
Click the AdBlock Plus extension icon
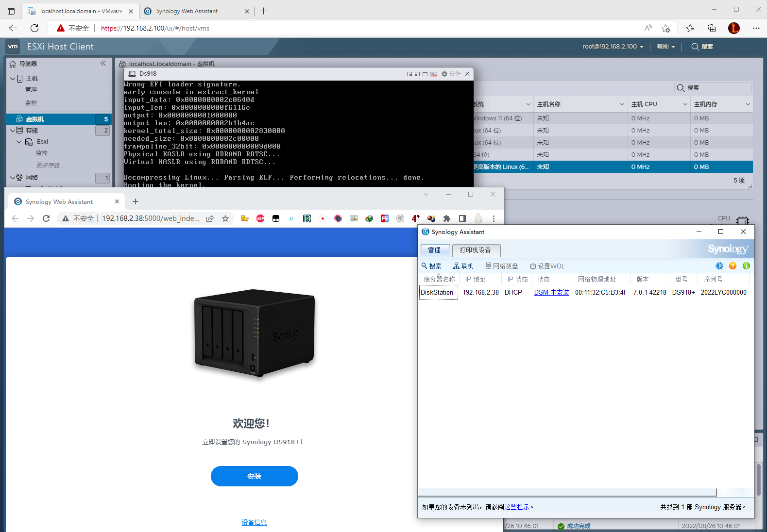pos(260,218)
